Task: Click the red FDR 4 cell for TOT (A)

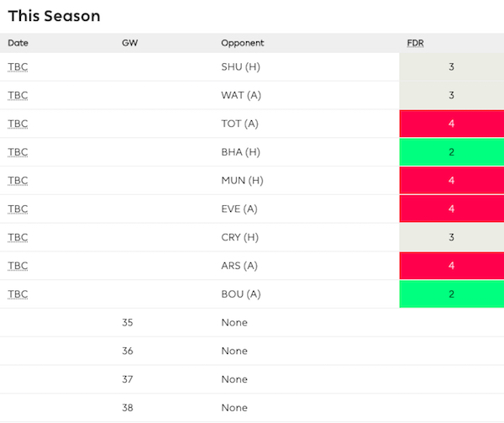Action: click(x=451, y=124)
